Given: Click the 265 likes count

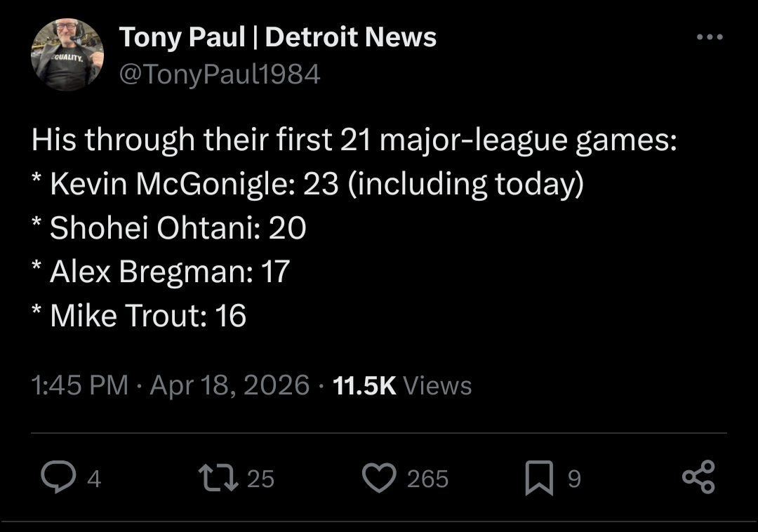Looking at the screenshot, I should click(x=427, y=479).
